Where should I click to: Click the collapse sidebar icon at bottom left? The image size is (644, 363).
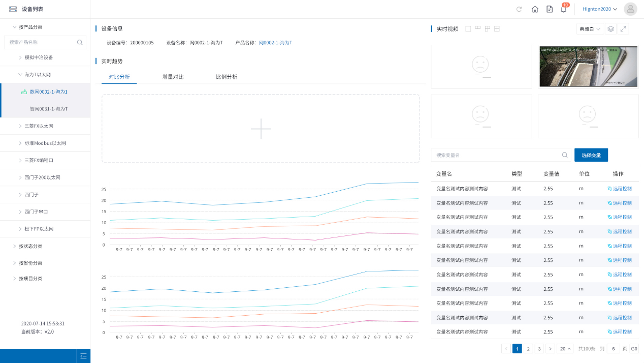coord(83,356)
